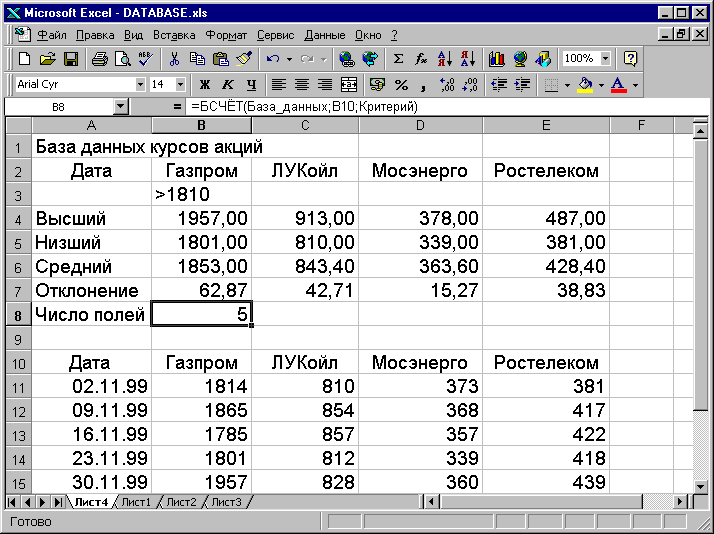
Task: Expand the Arial Cyr font dropdown
Action: pos(140,85)
